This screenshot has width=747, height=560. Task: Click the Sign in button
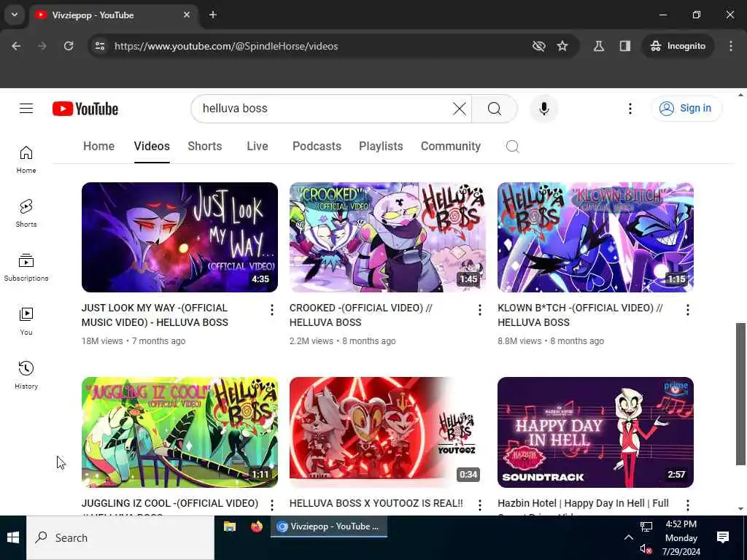[x=686, y=109]
